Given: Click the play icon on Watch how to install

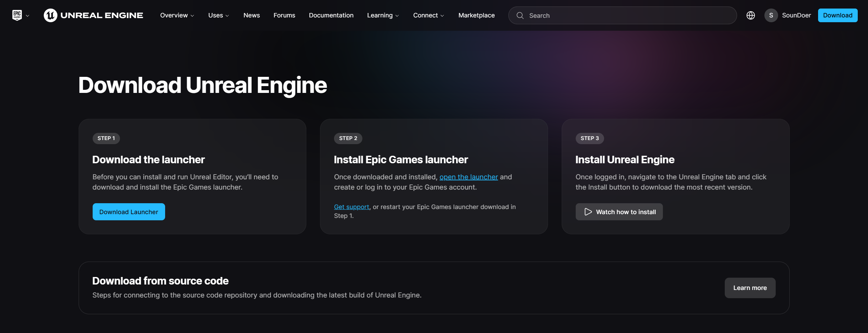Looking at the screenshot, I should tap(588, 212).
